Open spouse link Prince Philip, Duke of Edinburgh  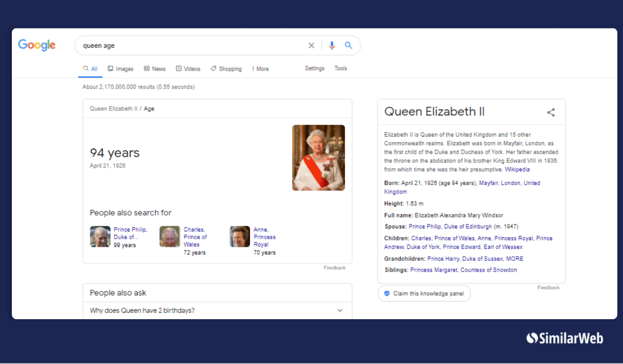click(x=450, y=226)
